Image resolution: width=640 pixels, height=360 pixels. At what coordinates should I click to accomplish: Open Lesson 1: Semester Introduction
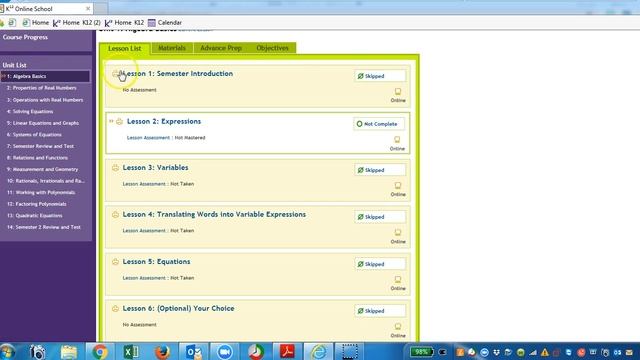coord(178,73)
